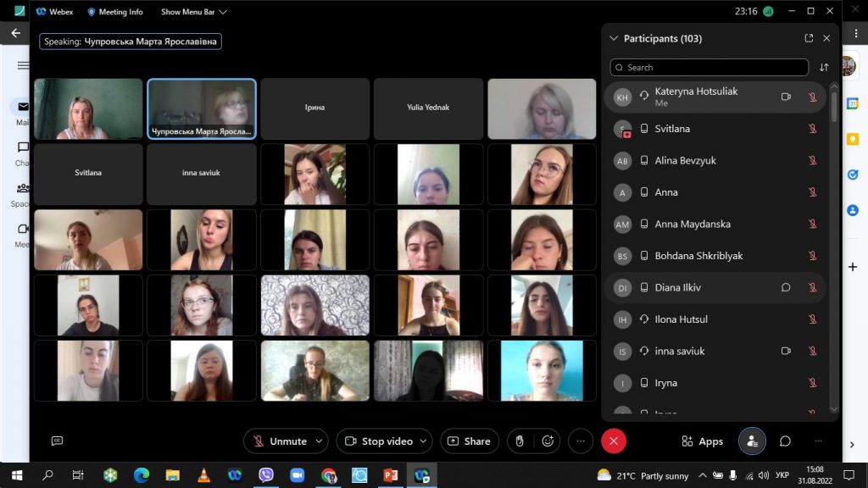The height and width of the screenshot is (488, 868).
Task: Open the Show Menu Bar menu
Action: coord(193,12)
